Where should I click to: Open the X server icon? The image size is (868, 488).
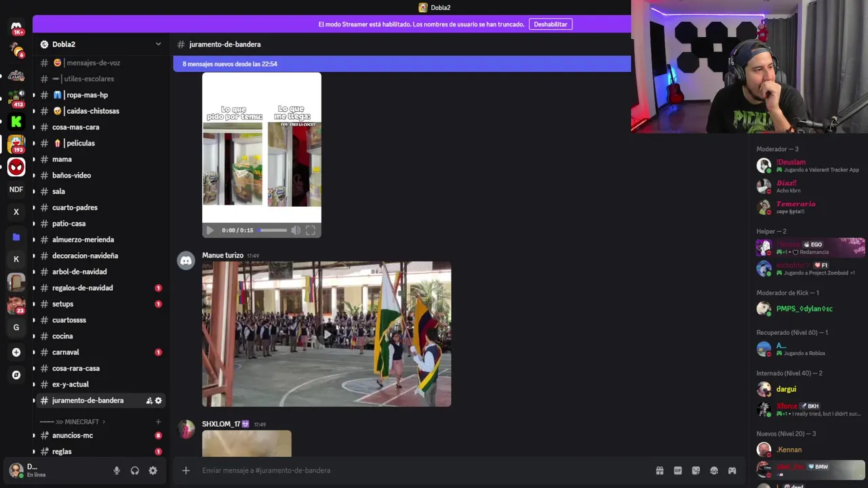point(16,212)
